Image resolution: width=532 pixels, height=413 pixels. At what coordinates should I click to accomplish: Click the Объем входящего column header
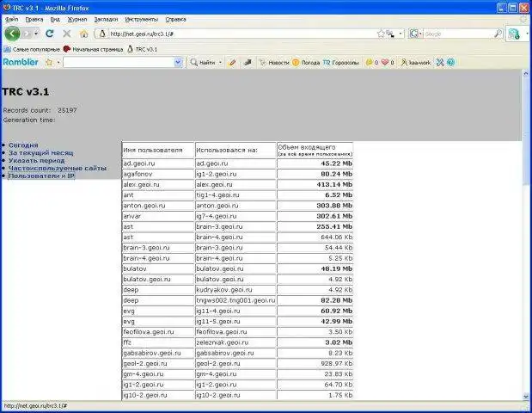[x=315, y=150]
